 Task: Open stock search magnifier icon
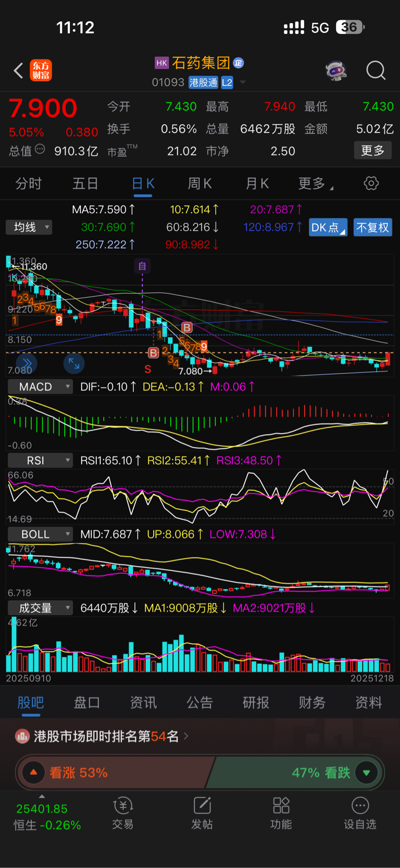click(376, 70)
